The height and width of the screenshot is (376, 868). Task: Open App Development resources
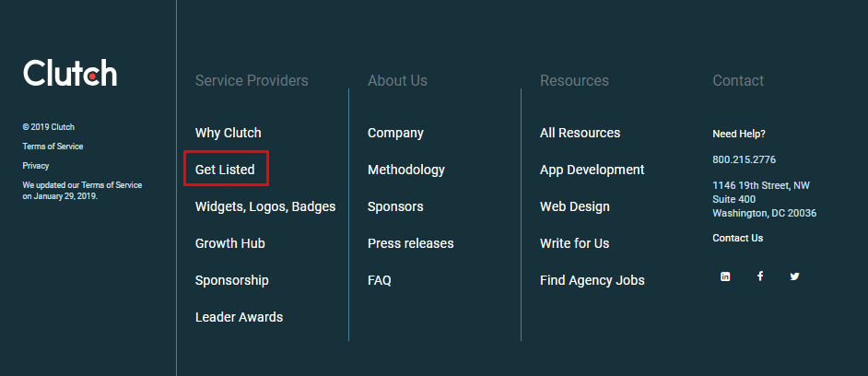[592, 170]
